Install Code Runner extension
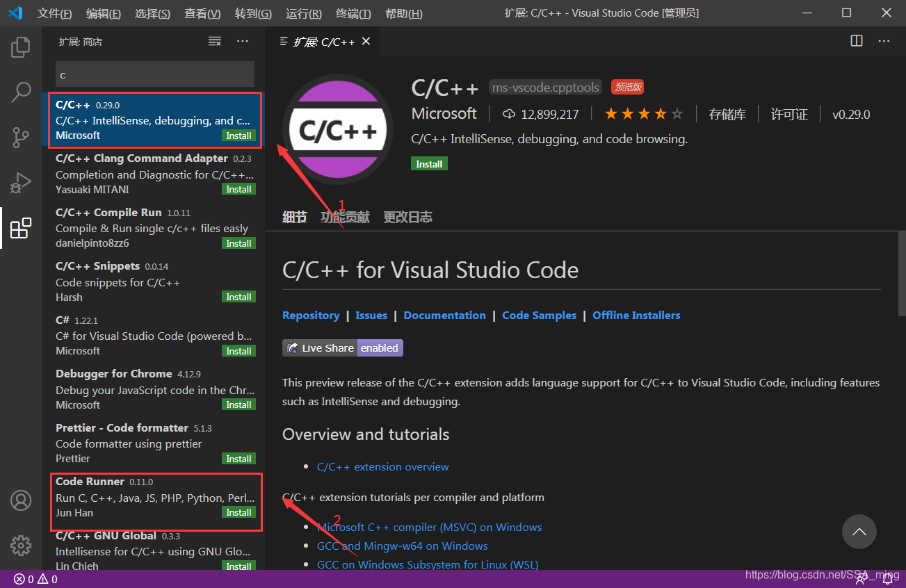Viewport: 906px width, 588px height. click(239, 512)
